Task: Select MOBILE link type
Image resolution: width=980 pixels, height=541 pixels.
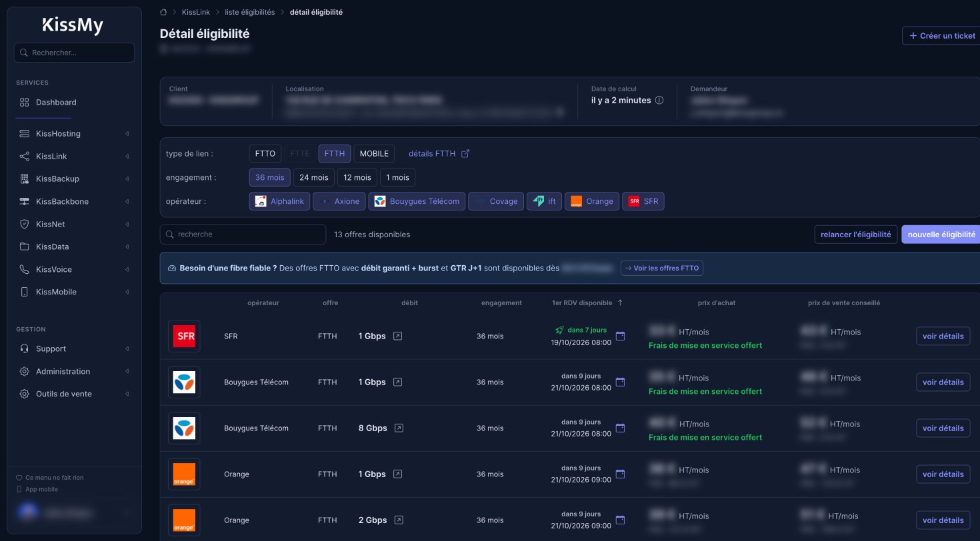Action: [374, 154]
